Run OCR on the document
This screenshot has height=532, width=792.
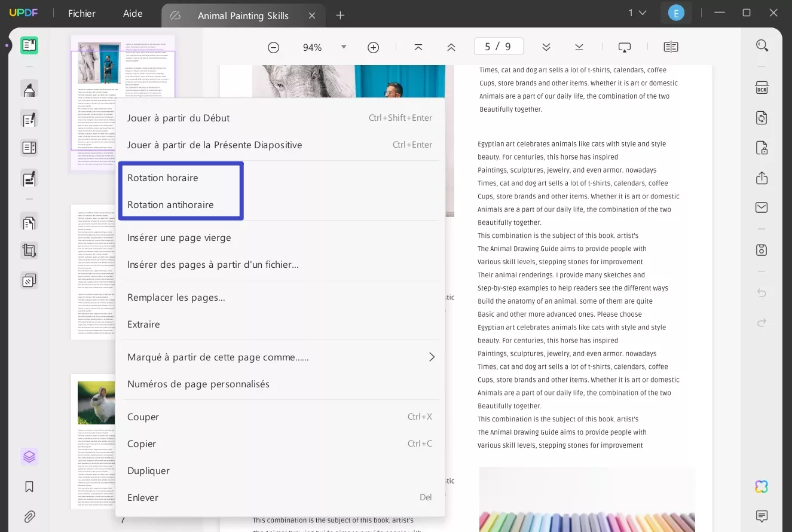(x=761, y=88)
